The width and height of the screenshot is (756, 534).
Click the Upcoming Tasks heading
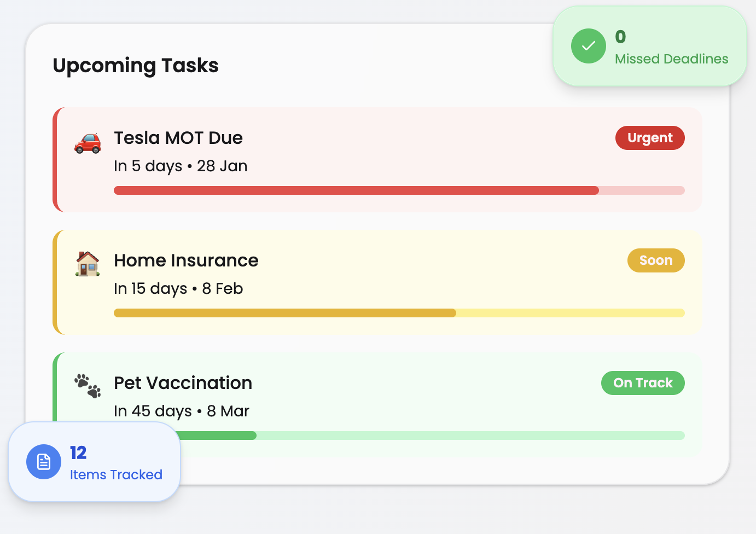tap(136, 66)
